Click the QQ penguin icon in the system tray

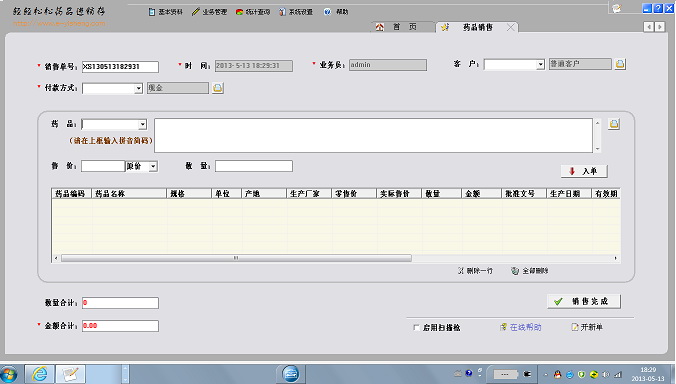[557, 374]
